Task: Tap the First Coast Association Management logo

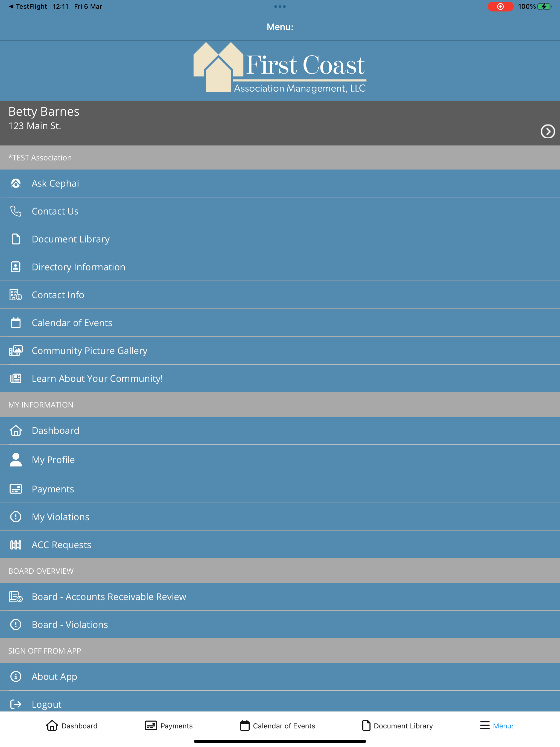Action: pyautogui.click(x=280, y=68)
